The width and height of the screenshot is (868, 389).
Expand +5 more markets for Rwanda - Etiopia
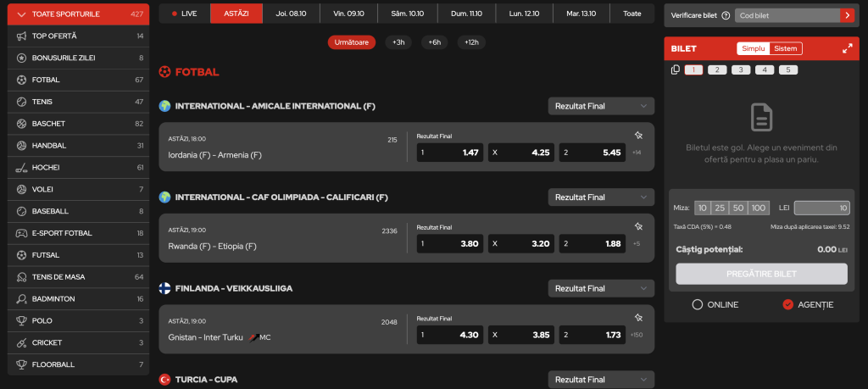(x=636, y=244)
